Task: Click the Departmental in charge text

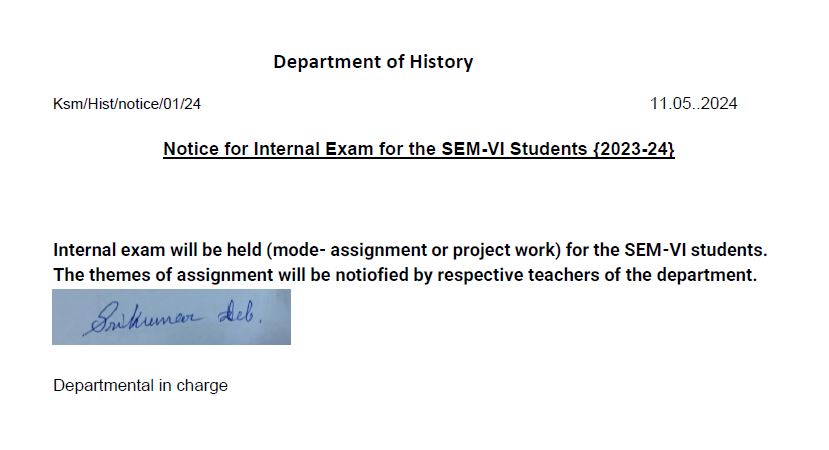Action: pos(141,385)
